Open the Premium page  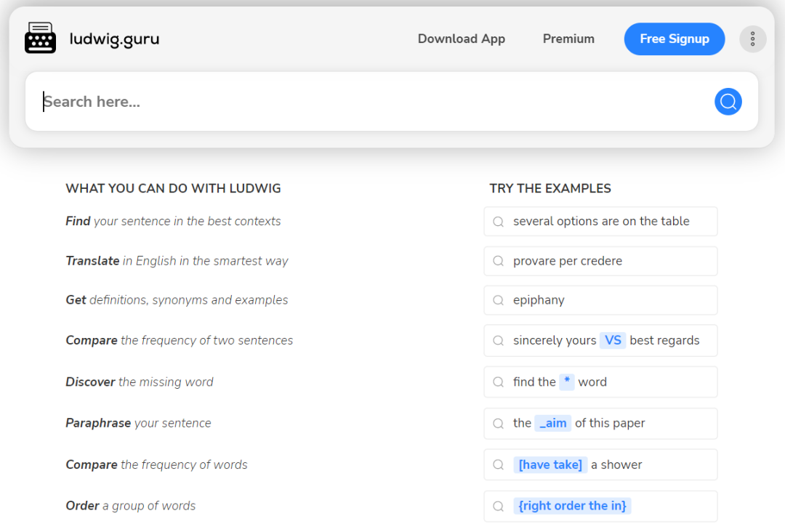(x=568, y=39)
